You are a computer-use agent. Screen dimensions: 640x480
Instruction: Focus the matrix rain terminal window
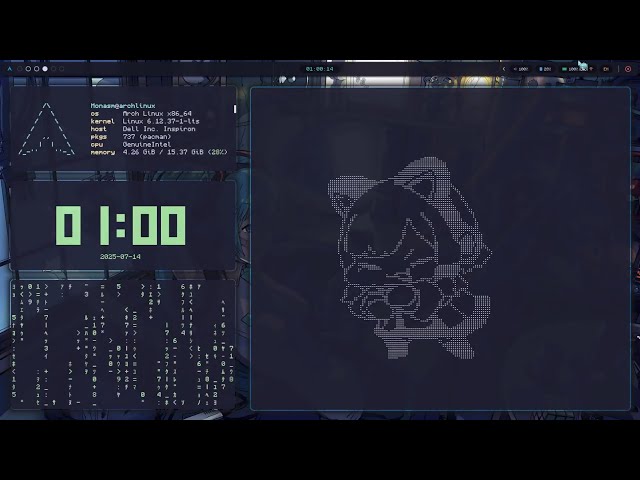click(123, 344)
